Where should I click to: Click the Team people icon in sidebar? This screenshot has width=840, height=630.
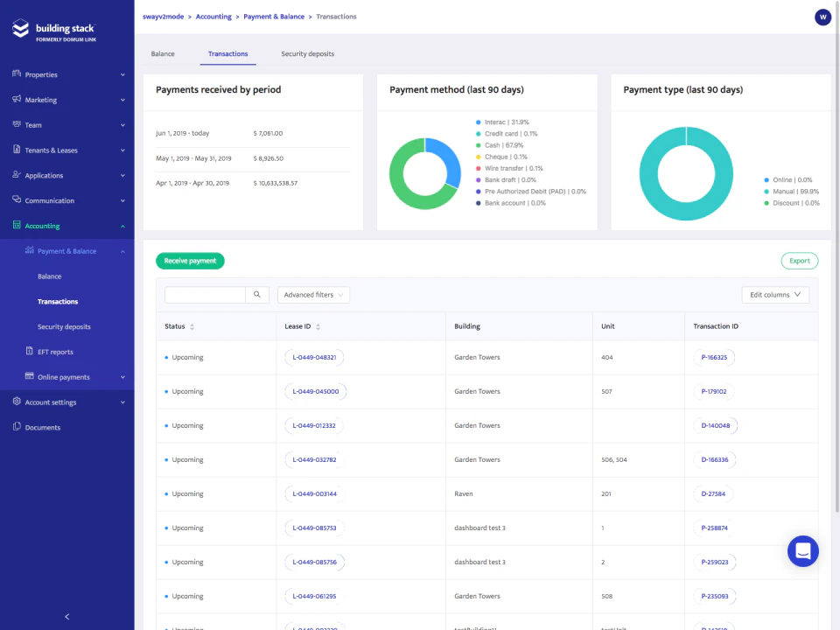point(15,124)
